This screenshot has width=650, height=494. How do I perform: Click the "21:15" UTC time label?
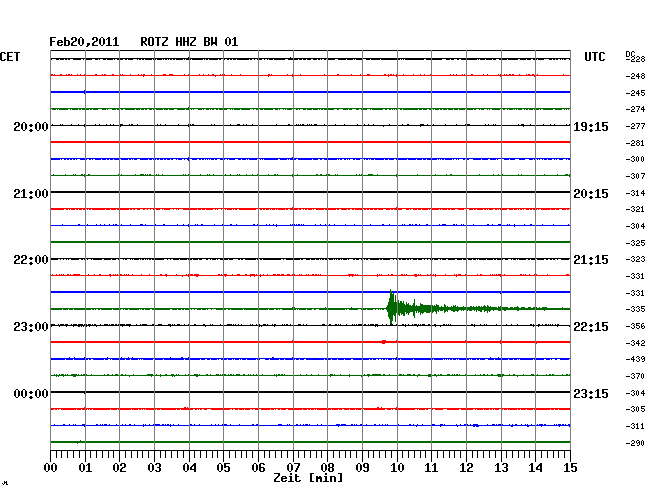591,260
